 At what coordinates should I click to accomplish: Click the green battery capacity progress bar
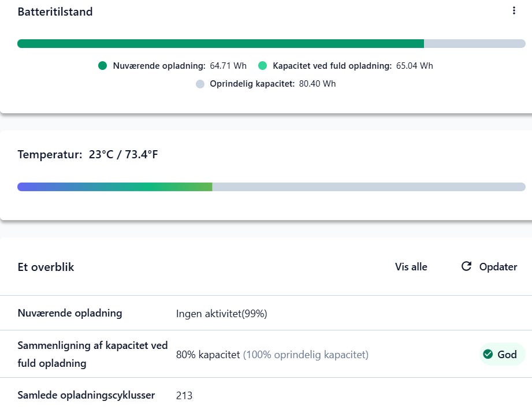coord(221,43)
